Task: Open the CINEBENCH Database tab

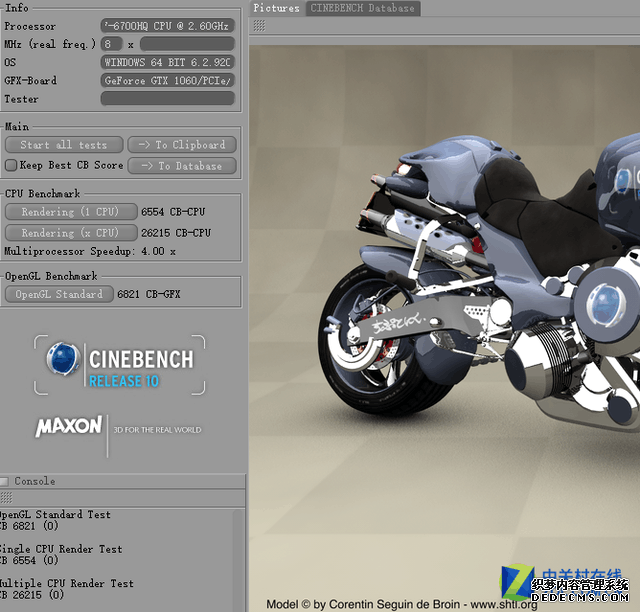Action: click(362, 8)
